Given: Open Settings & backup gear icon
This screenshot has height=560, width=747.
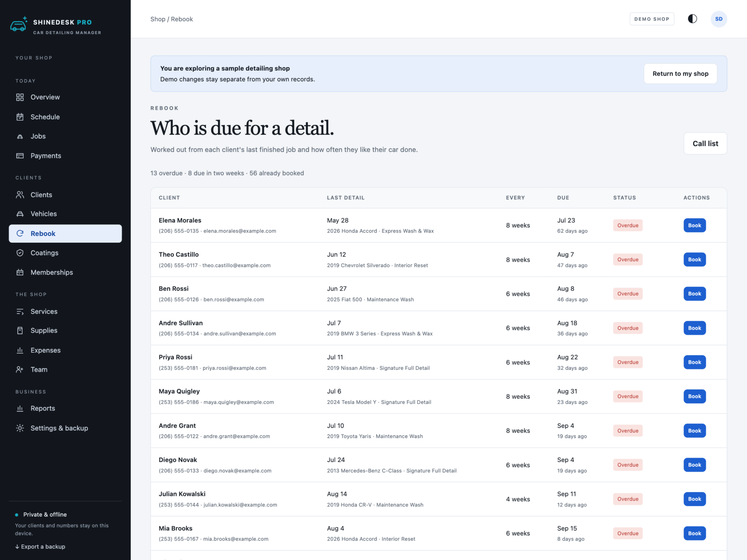Looking at the screenshot, I should pyautogui.click(x=20, y=428).
